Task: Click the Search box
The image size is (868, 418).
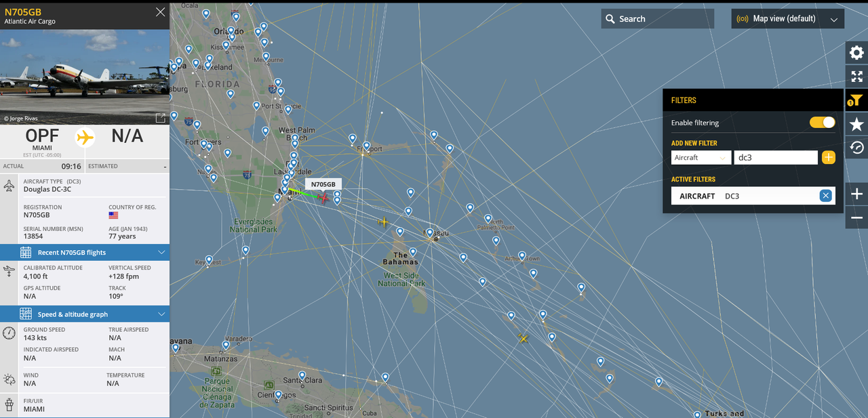Action: point(657,19)
